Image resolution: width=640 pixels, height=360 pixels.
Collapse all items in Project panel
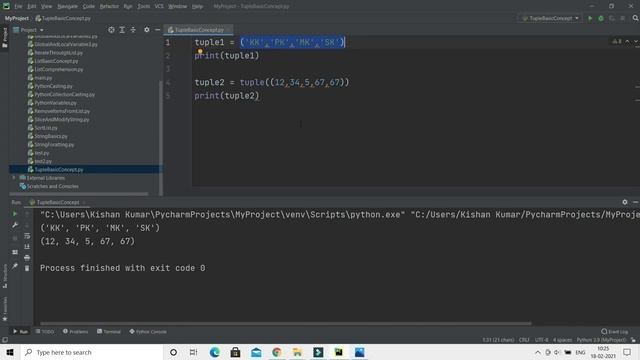pyautogui.click(x=133, y=30)
